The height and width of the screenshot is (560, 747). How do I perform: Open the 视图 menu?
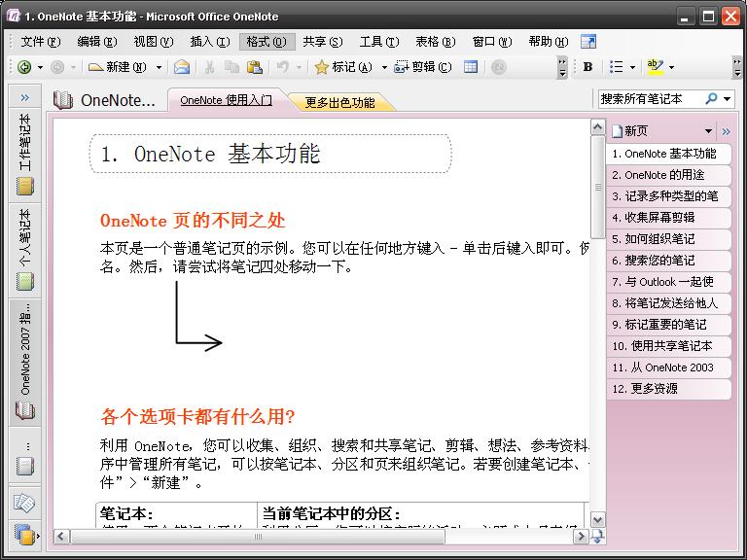click(153, 42)
